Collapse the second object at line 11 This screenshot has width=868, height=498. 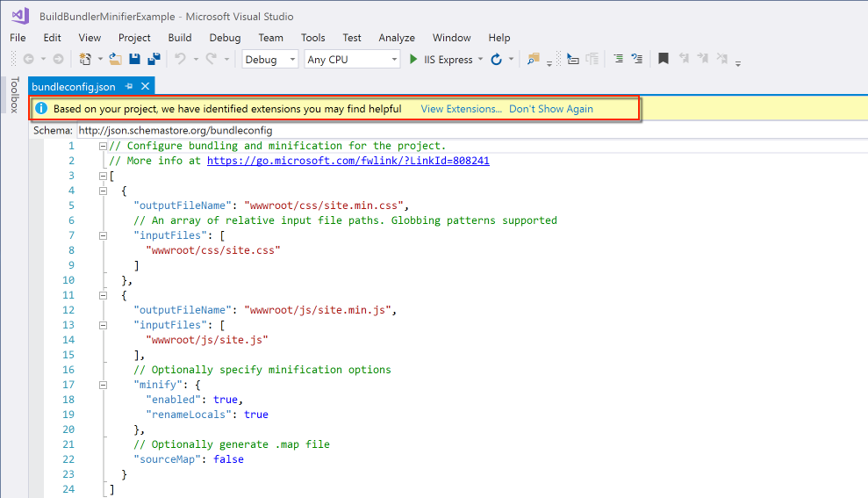point(103,296)
